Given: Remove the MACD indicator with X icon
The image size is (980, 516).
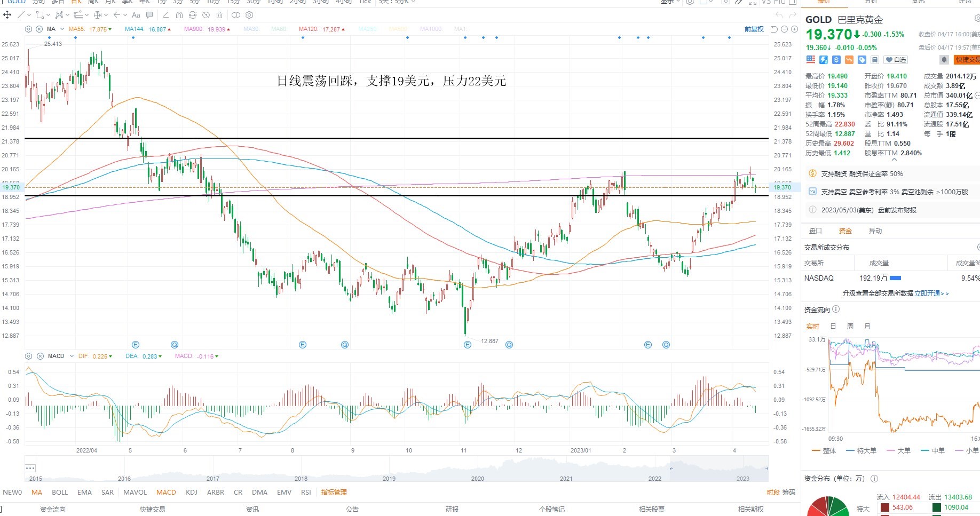Looking at the screenshot, I should pyautogui.click(x=40, y=356).
